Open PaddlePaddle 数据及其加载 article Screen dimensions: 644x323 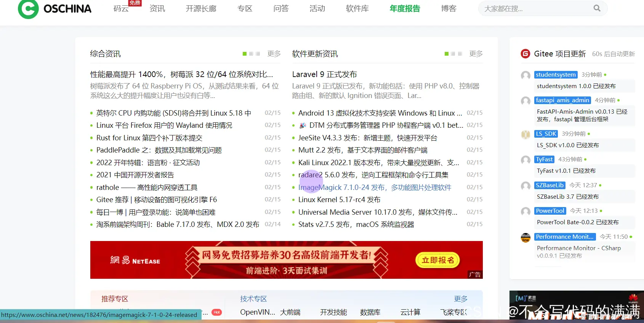pyautogui.click(x=159, y=150)
